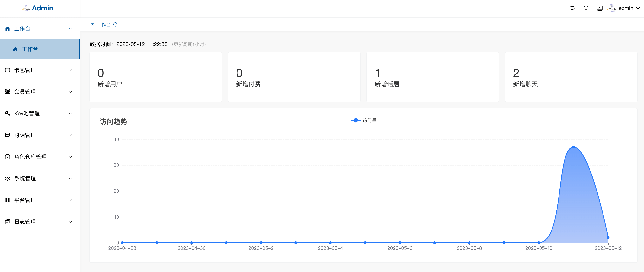This screenshot has height=272, width=644.
Task: Expand the 对话管理 menu chevron
Action: pos(70,135)
